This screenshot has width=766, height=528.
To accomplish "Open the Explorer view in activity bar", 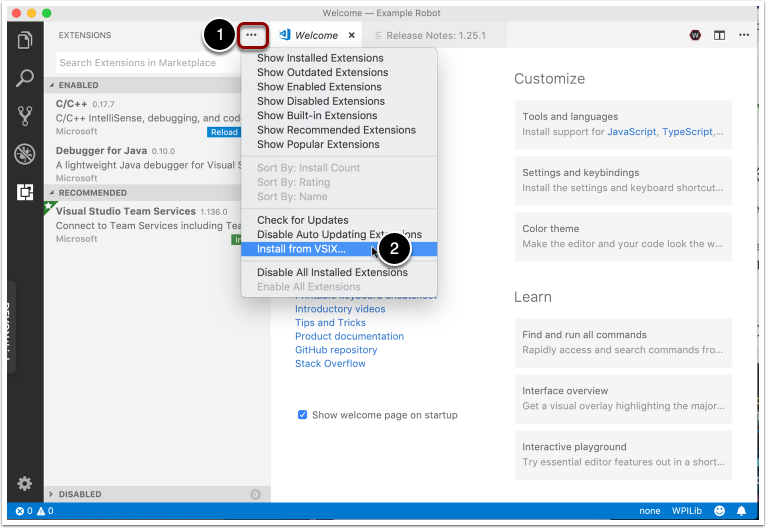I will pyautogui.click(x=25, y=40).
